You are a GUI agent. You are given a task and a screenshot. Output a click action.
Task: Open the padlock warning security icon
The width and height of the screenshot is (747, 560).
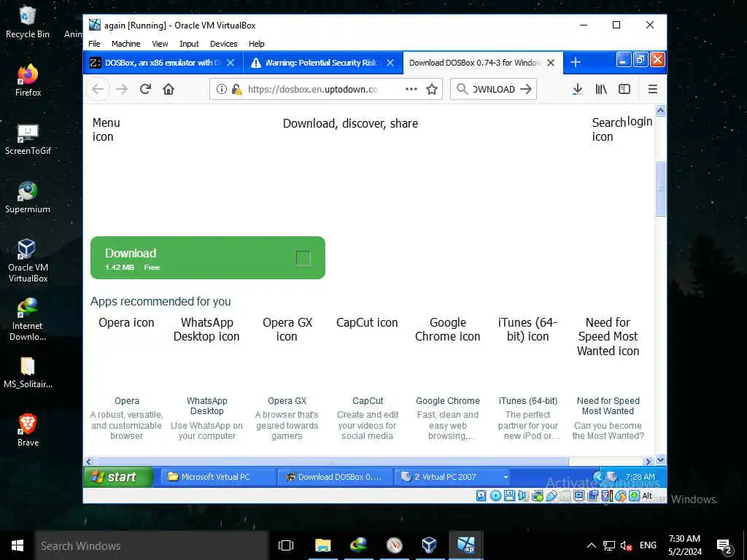pyautogui.click(x=236, y=89)
